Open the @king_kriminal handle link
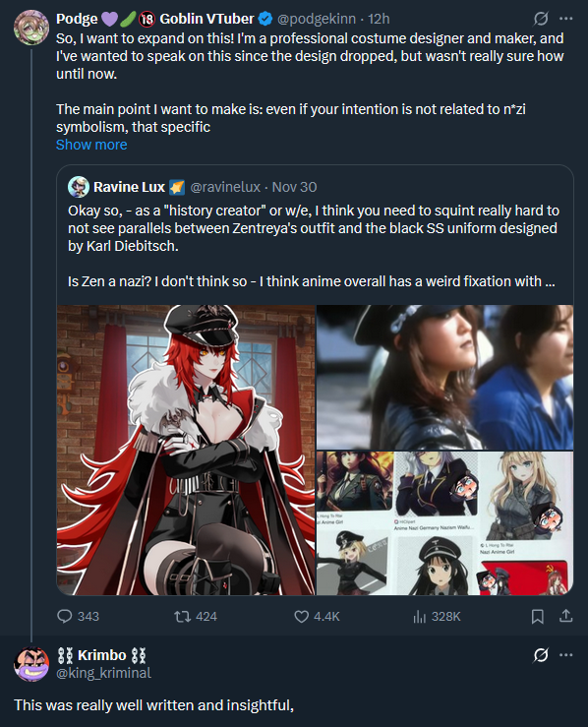This screenshot has height=727, width=588. tap(103, 673)
